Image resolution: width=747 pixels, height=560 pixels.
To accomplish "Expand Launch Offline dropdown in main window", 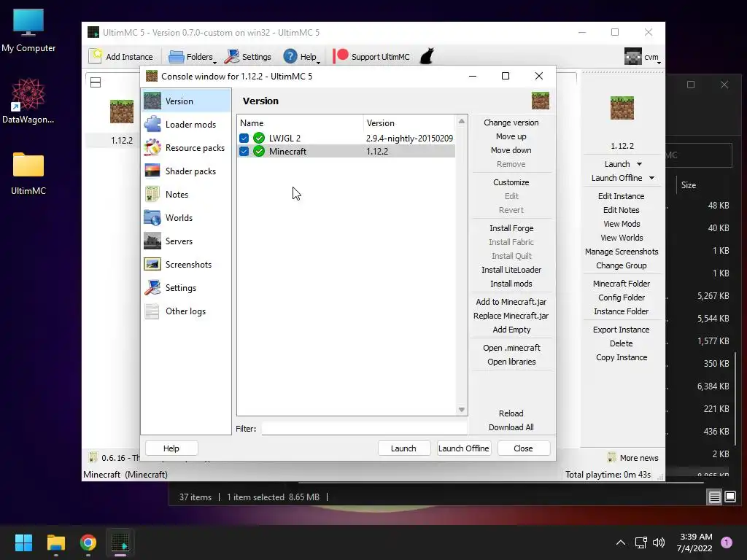I will (x=651, y=178).
